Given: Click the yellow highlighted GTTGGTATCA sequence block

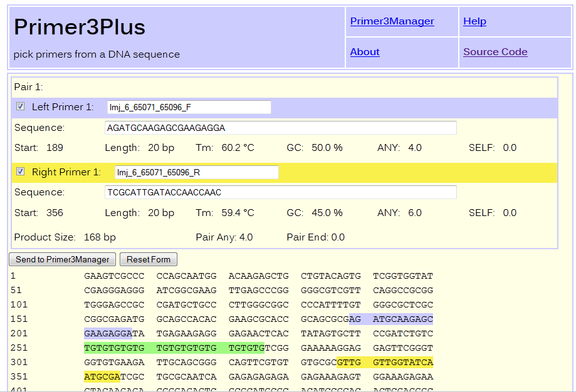Looking at the screenshot, I should (x=403, y=363).
